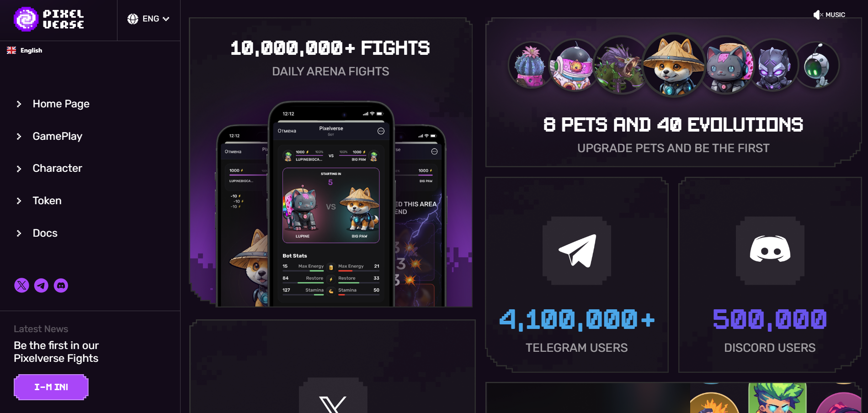868x413 pixels.
Task: Expand the GamePlay menu chevron
Action: click(x=19, y=136)
